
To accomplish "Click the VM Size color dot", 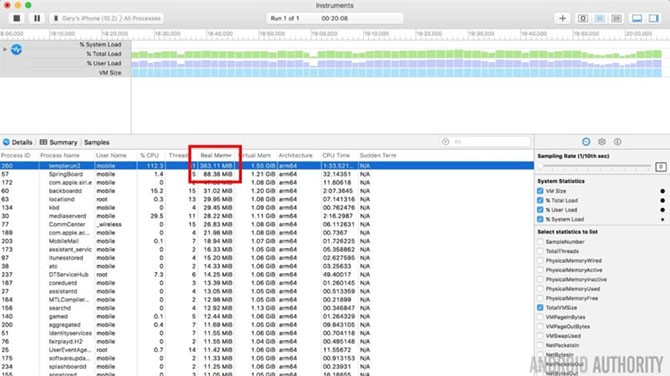I will (x=662, y=191).
